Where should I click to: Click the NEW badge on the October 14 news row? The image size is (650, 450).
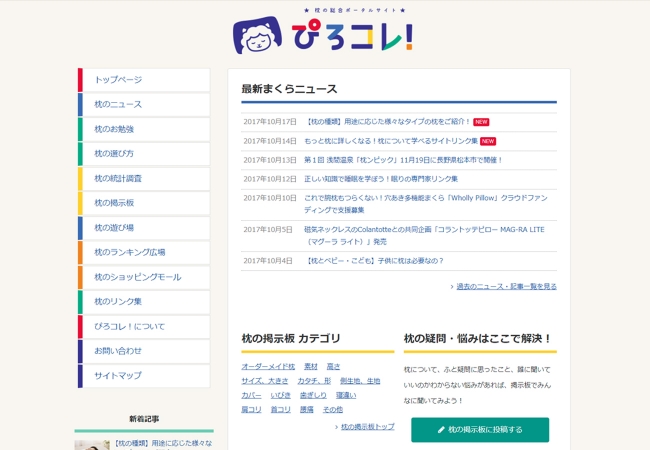[x=488, y=141]
